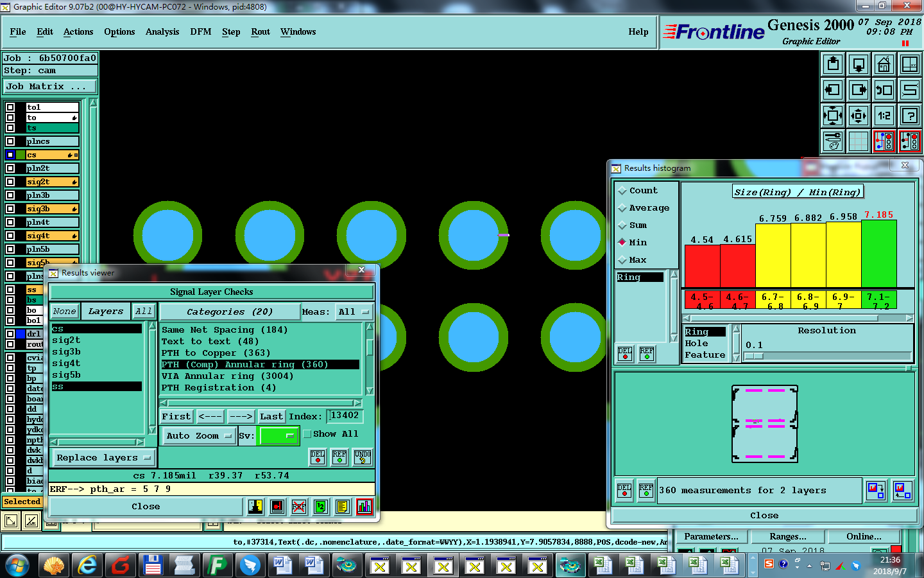Click Close in Results viewer

146,507
